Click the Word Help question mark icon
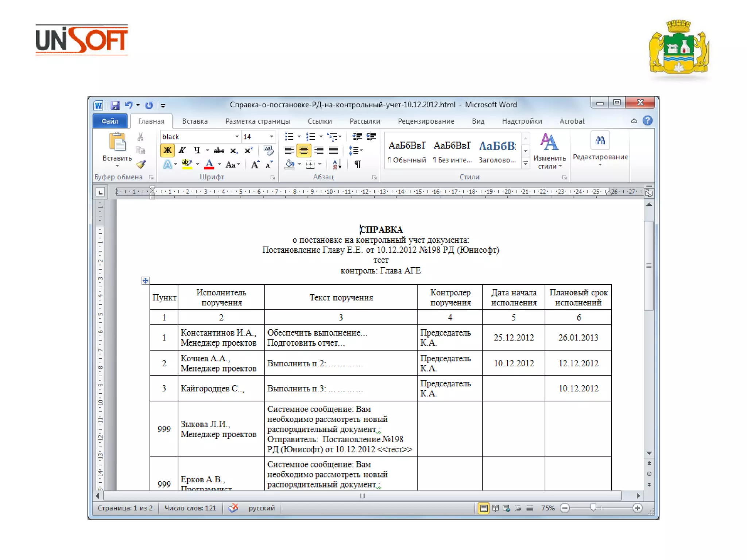Screen dimensions: 747x560 [x=647, y=121]
